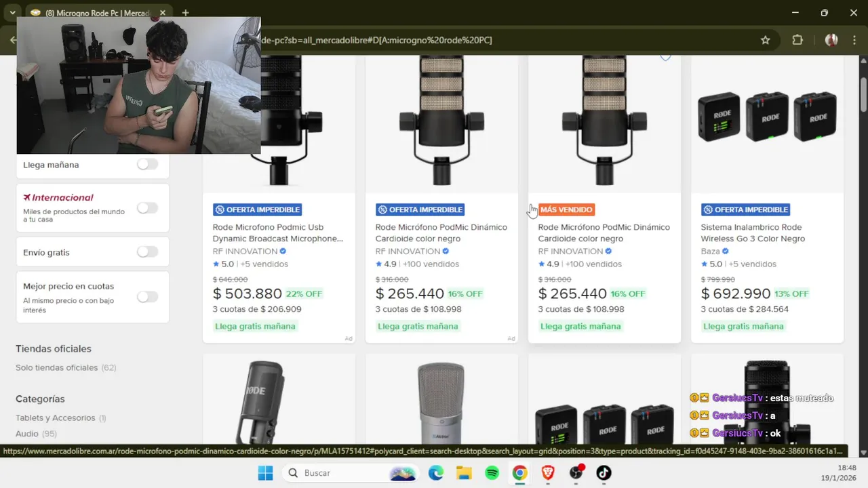This screenshot has width=868, height=488.
Task: Click the 22% OFF discount label
Action: pyautogui.click(x=304, y=294)
